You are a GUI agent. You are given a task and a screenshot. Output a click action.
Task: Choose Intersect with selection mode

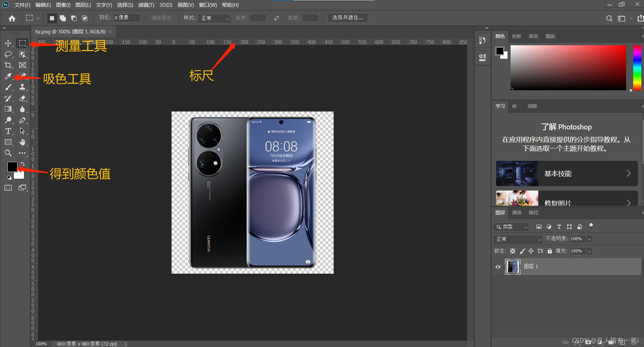click(85, 18)
